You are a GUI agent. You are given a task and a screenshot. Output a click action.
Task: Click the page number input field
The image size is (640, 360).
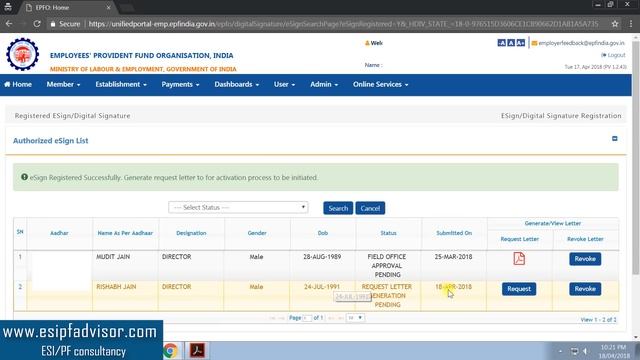point(307,318)
